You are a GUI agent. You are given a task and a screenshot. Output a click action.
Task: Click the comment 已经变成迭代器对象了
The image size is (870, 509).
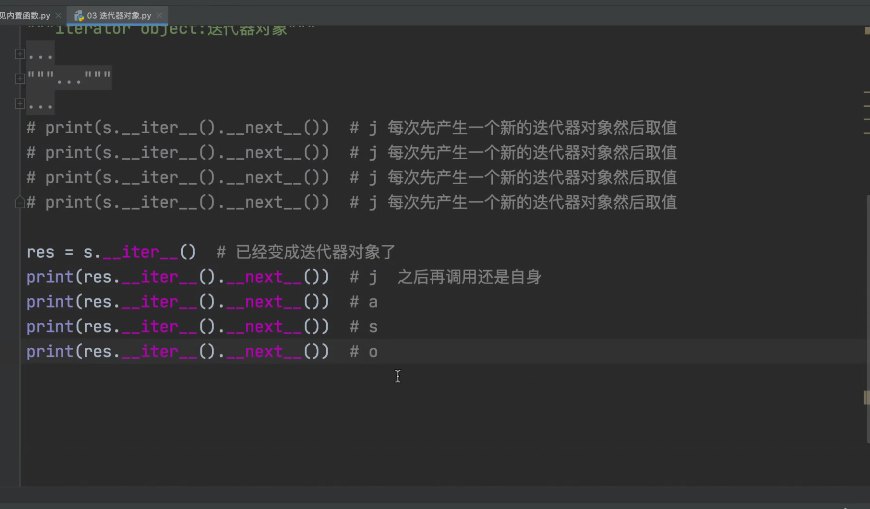click(x=315, y=252)
